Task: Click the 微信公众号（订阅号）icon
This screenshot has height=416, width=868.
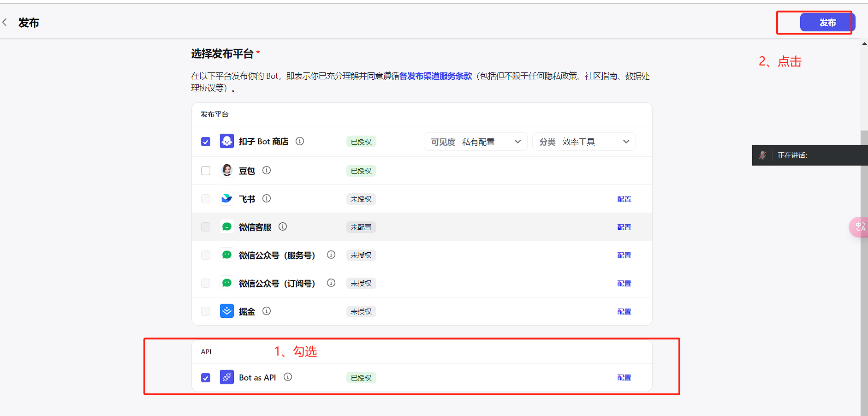Action: tap(227, 283)
